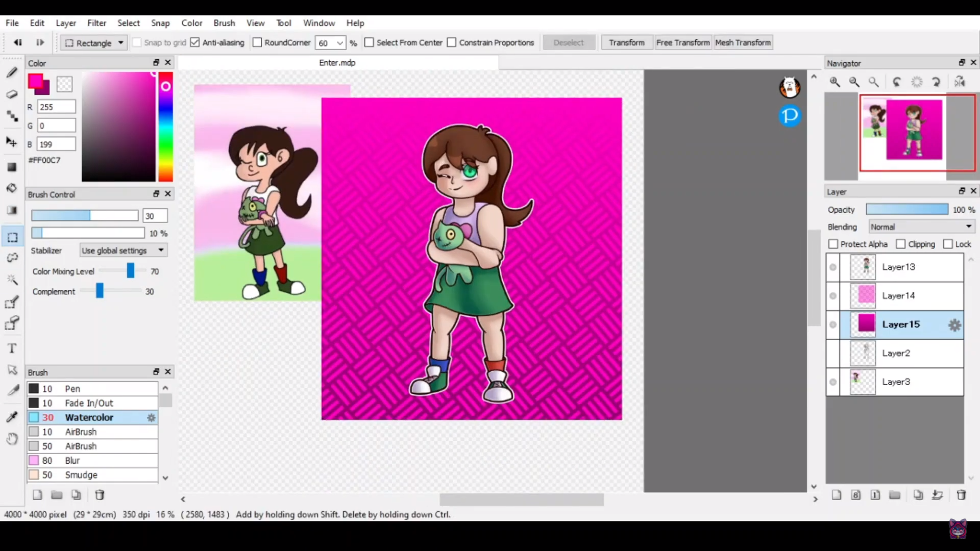Enable Clipping checkbox

[x=901, y=244]
